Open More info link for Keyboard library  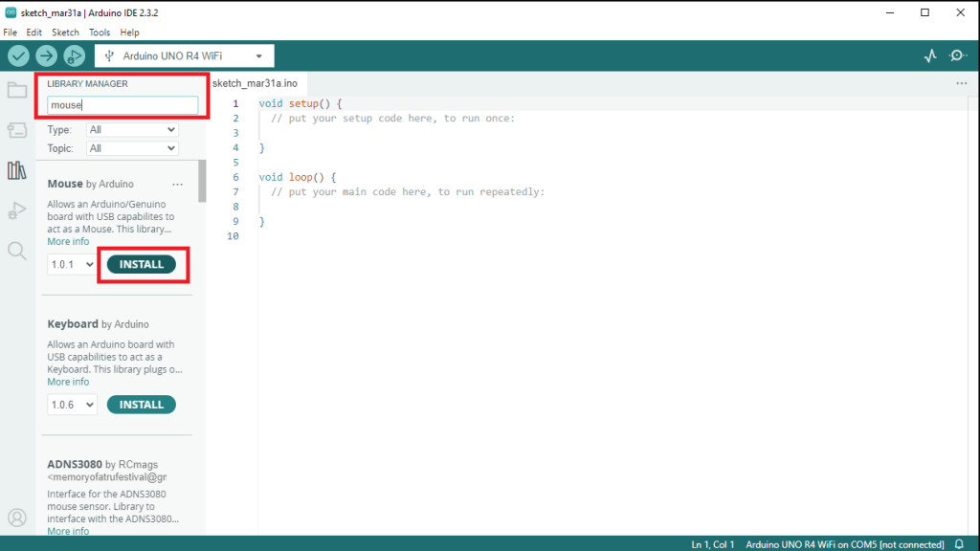[x=68, y=382]
